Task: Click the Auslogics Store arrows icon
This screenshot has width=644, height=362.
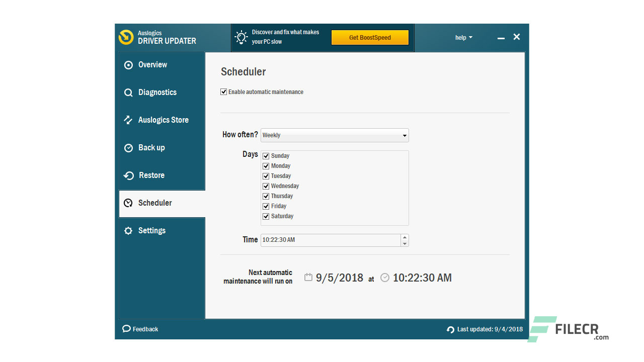Action: point(128,120)
